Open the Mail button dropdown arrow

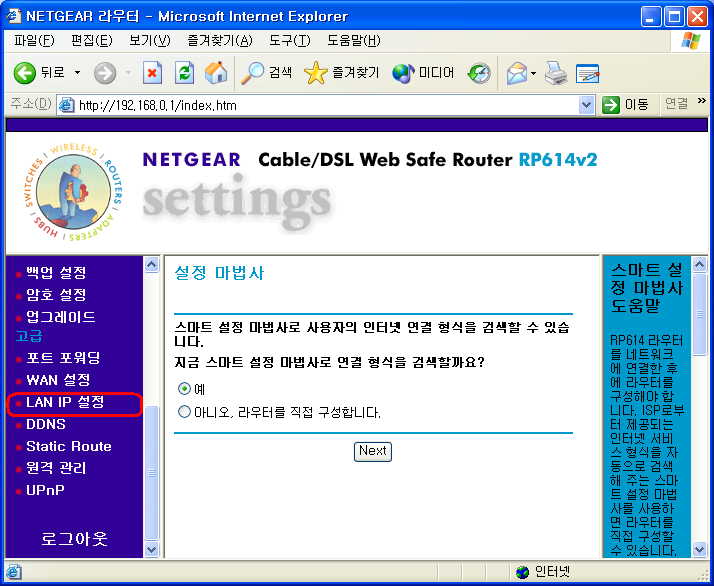pos(533,73)
